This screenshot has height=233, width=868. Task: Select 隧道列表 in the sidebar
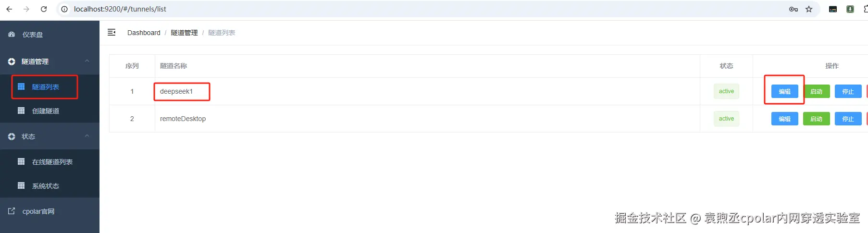pyautogui.click(x=45, y=87)
